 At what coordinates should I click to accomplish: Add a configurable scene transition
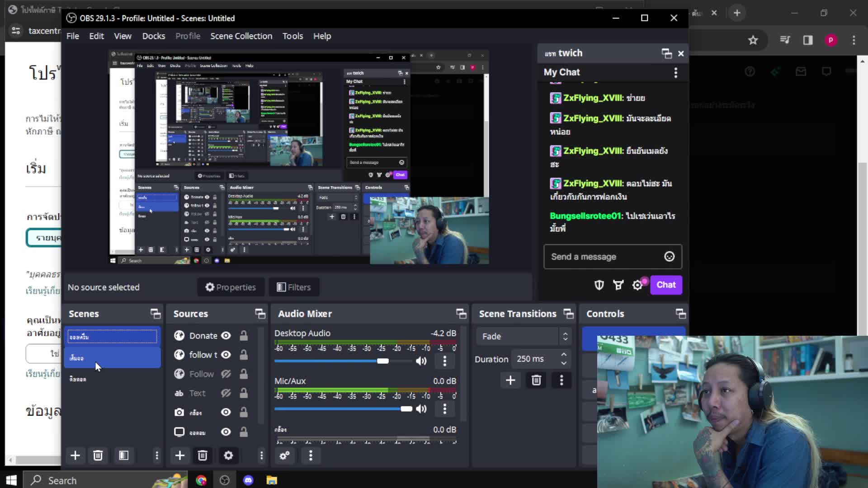click(x=510, y=380)
